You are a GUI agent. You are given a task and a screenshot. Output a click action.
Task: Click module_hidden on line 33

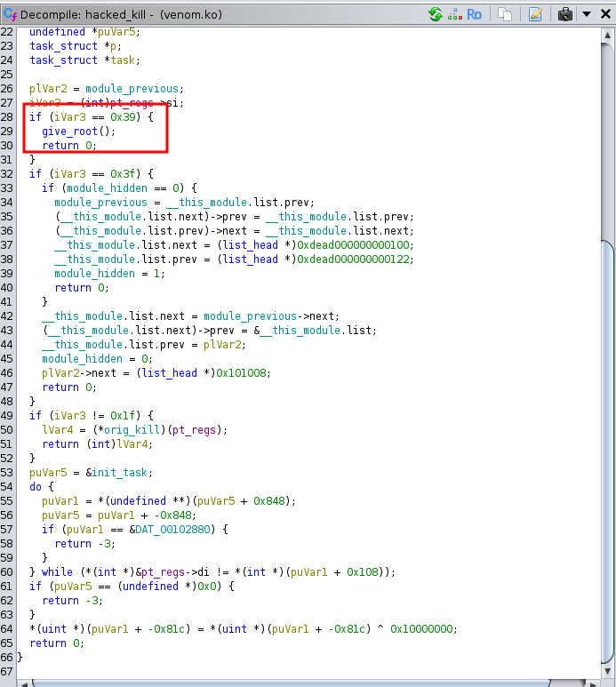107,188
